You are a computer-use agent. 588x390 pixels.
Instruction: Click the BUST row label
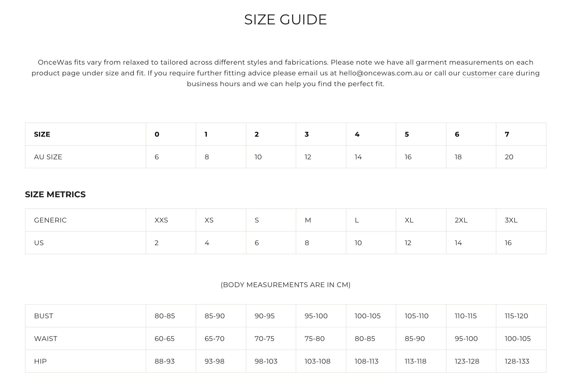[86, 316]
